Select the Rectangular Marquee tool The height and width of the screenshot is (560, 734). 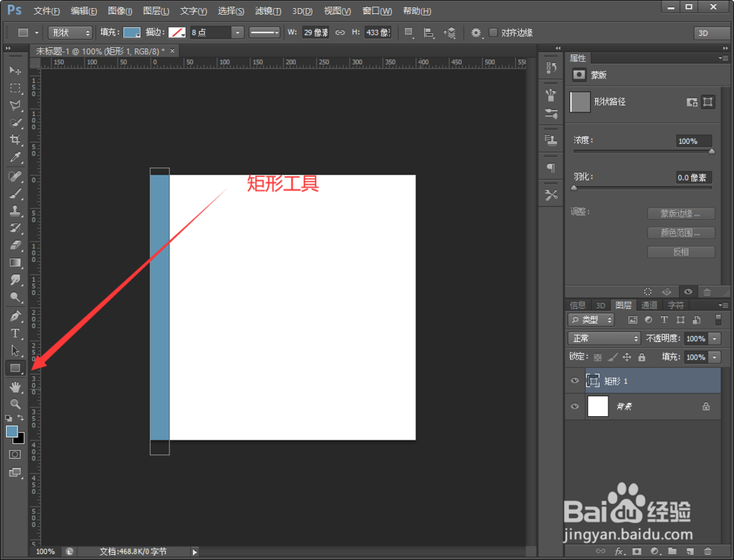tap(15, 88)
